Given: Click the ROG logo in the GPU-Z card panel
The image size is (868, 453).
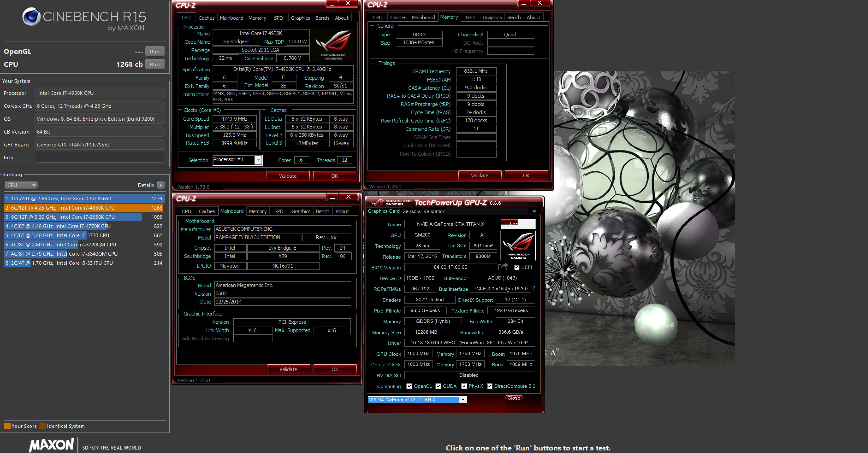Looking at the screenshot, I should click(518, 246).
